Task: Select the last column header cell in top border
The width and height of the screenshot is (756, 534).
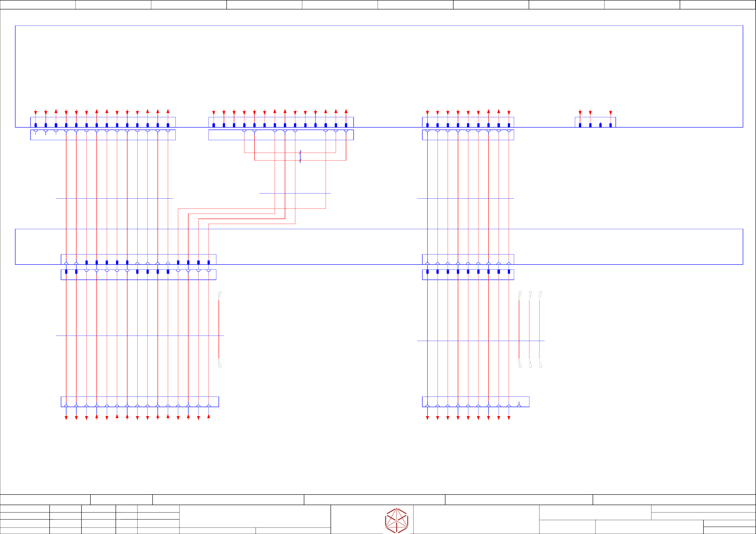Action: (x=717, y=5)
